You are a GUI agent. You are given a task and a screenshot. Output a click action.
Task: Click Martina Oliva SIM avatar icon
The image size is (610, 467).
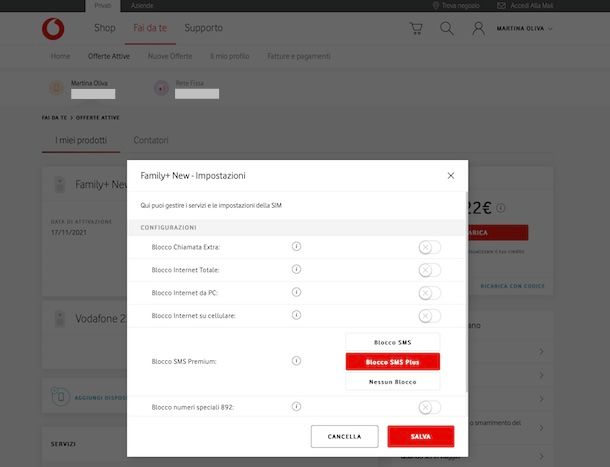pyautogui.click(x=56, y=88)
